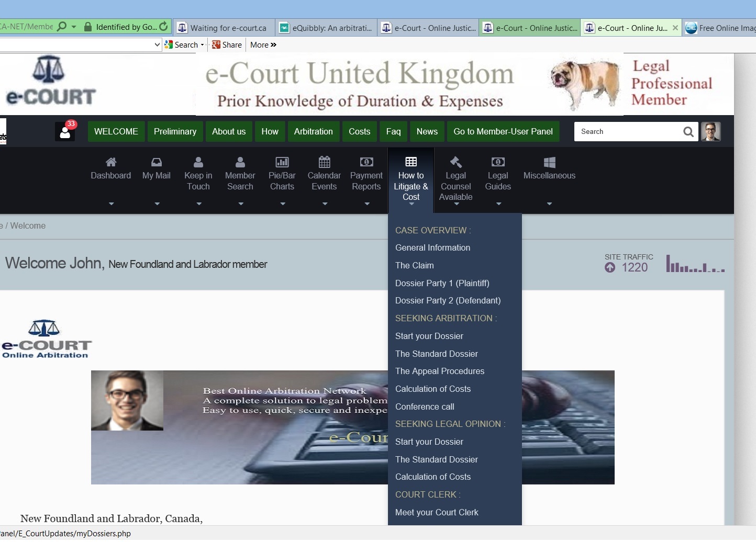756x542 pixels.
Task: Click the notifications icon with badge 33
Action: (x=65, y=132)
